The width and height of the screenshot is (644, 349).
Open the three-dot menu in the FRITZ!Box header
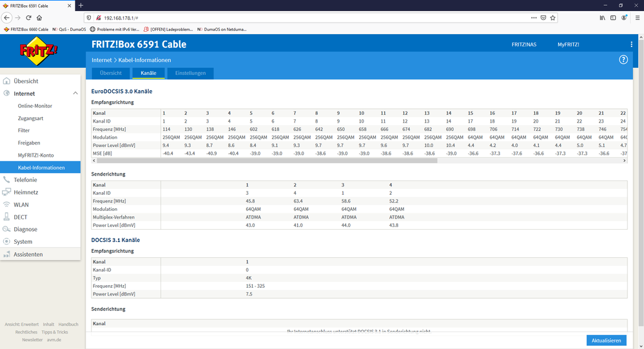click(631, 45)
